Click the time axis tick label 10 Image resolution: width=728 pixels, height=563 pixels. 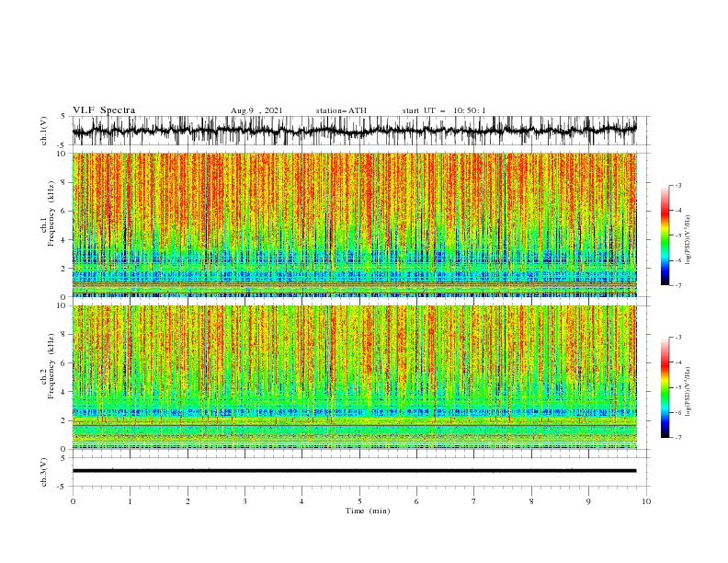(x=646, y=501)
